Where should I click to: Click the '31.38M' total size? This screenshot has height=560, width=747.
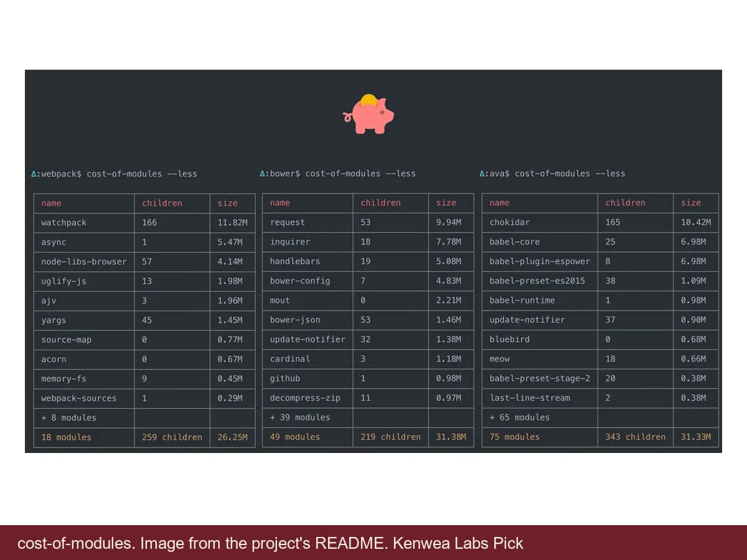tap(451, 437)
